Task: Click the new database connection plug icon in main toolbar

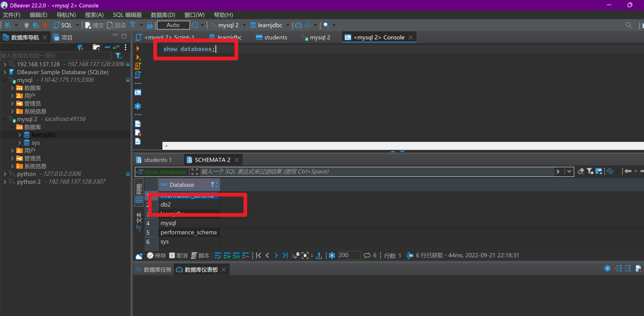Action: pos(8,25)
